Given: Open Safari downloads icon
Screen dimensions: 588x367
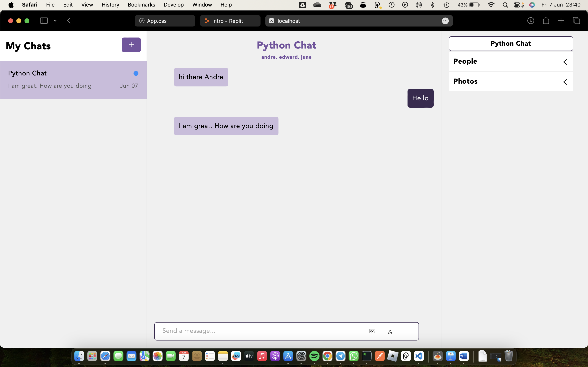Looking at the screenshot, I should pos(530,21).
